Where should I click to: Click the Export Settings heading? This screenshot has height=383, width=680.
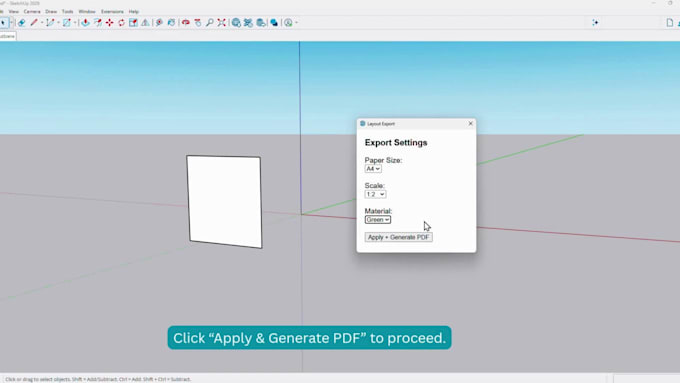396,143
